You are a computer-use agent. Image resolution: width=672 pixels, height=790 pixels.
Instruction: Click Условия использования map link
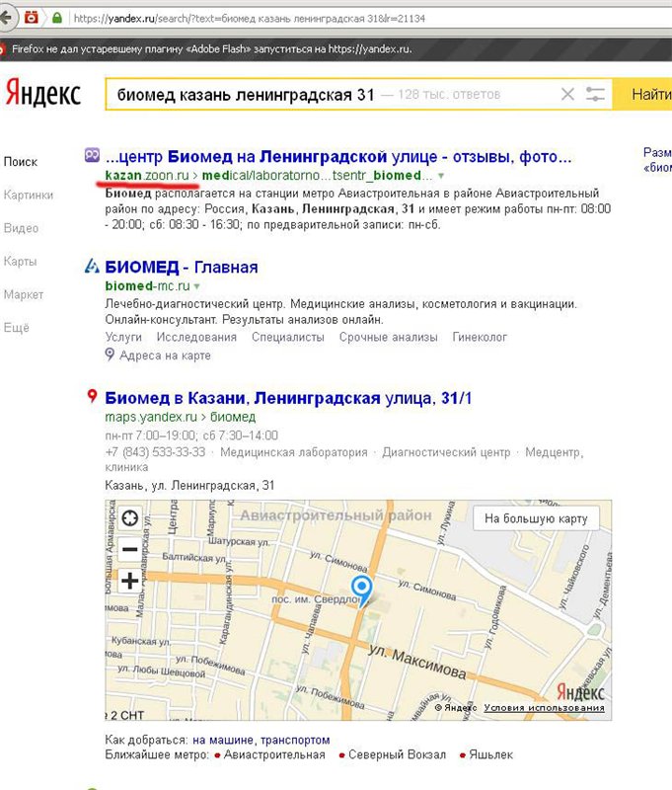click(x=544, y=707)
